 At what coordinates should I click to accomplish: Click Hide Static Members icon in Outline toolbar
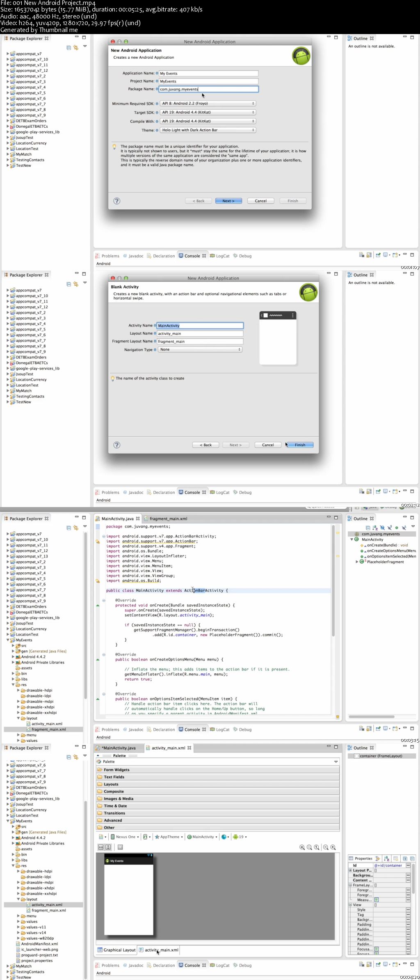[390, 528]
